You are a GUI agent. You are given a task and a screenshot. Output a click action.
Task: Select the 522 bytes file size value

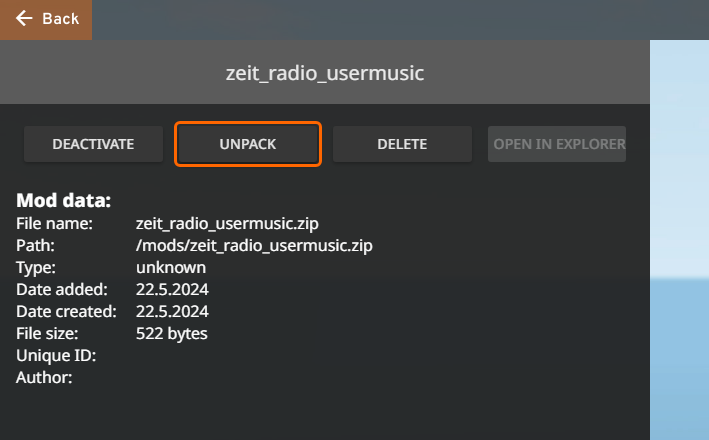(172, 333)
